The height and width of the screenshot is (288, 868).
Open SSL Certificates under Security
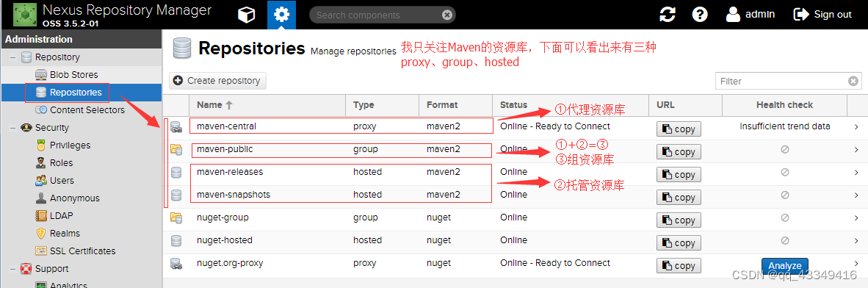click(x=82, y=251)
